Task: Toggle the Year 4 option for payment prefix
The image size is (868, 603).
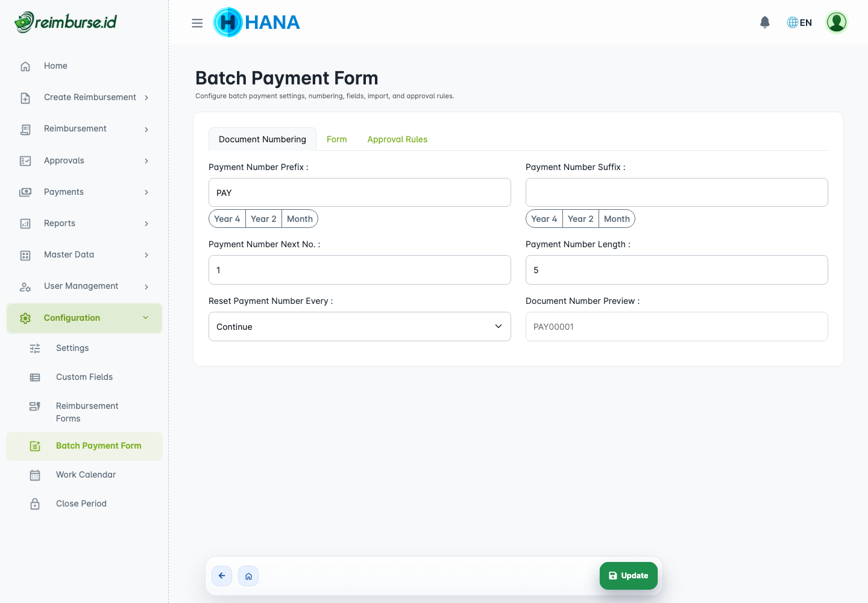Action: coord(227,218)
